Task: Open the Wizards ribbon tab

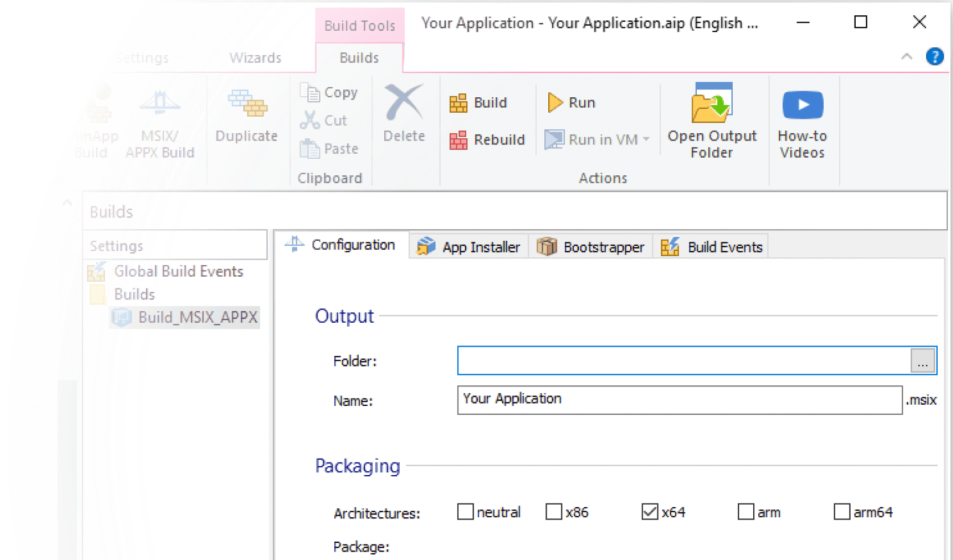Action: (x=255, y=57)
